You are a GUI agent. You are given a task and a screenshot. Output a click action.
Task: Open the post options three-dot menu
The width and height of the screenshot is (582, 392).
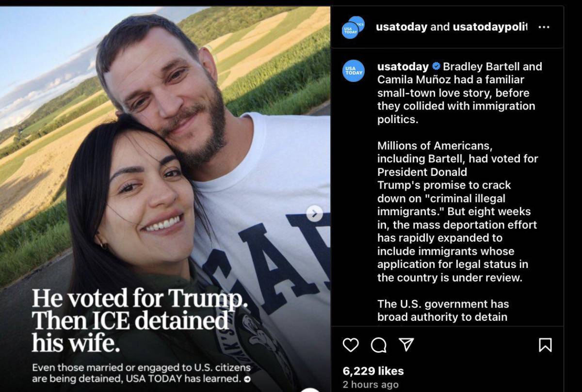click(x=544, y=27)
